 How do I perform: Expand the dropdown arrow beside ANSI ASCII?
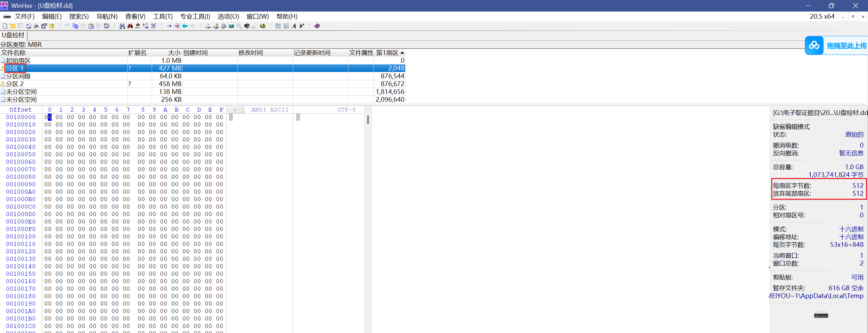click(235, 110)
